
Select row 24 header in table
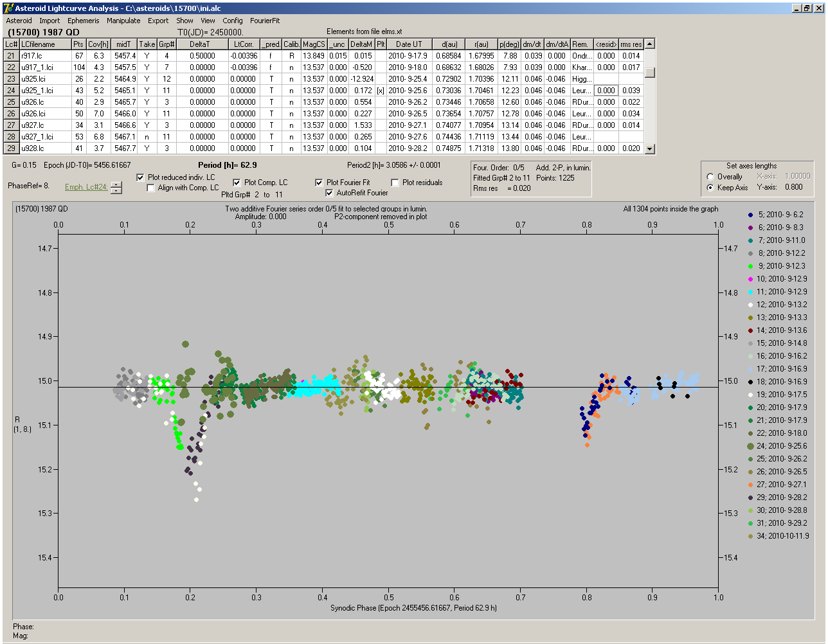(12, 91)
